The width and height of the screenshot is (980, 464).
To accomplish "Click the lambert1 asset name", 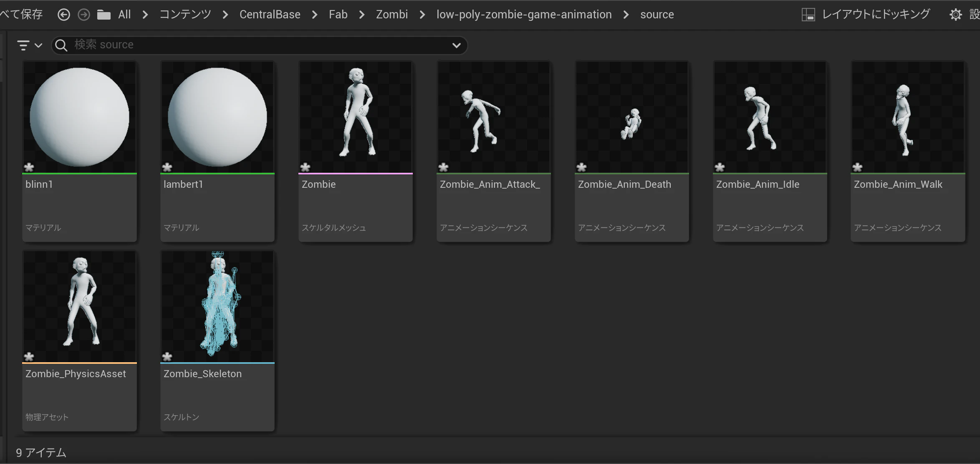I will (x=183, y=184).
